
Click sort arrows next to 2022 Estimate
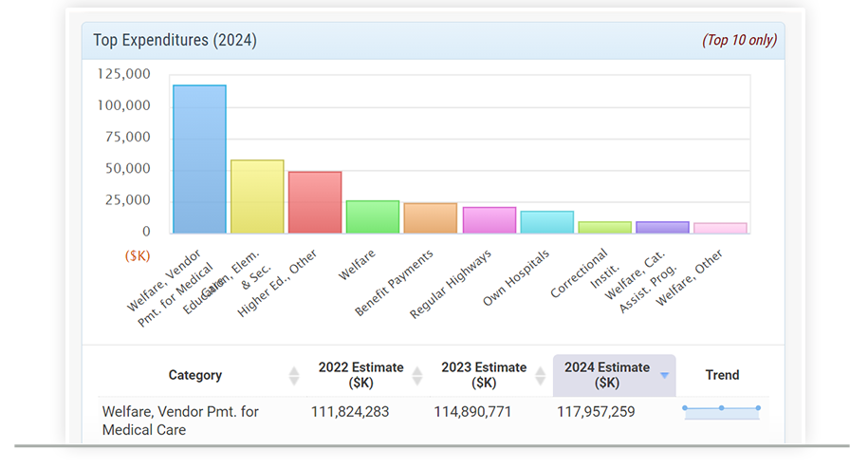tap(417, 376)
